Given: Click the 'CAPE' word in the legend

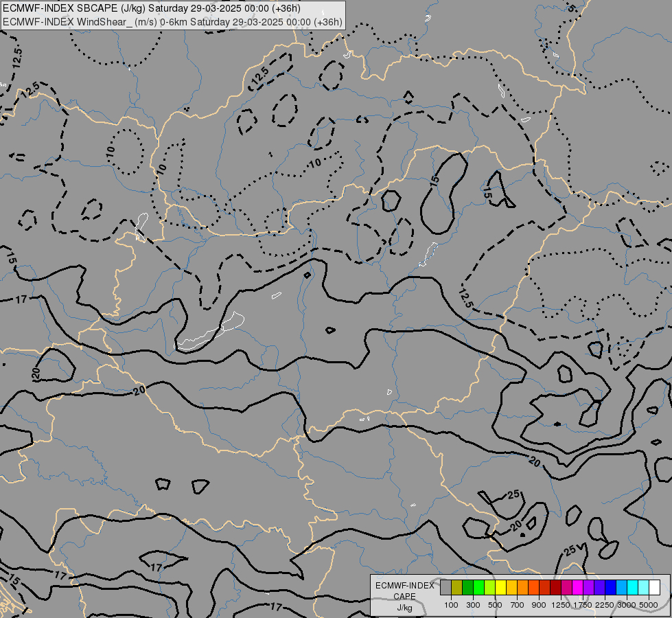Looking at the screenshot, I should coord(404,597).
